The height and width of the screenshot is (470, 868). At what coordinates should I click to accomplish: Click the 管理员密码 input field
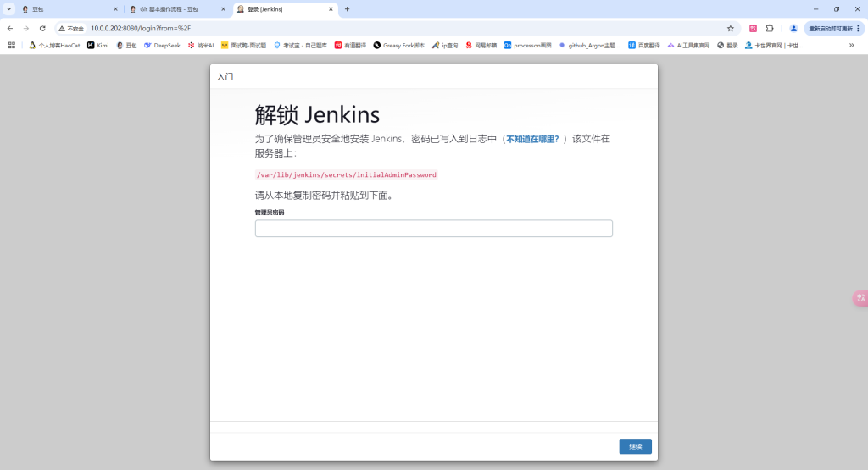point(433,229)
